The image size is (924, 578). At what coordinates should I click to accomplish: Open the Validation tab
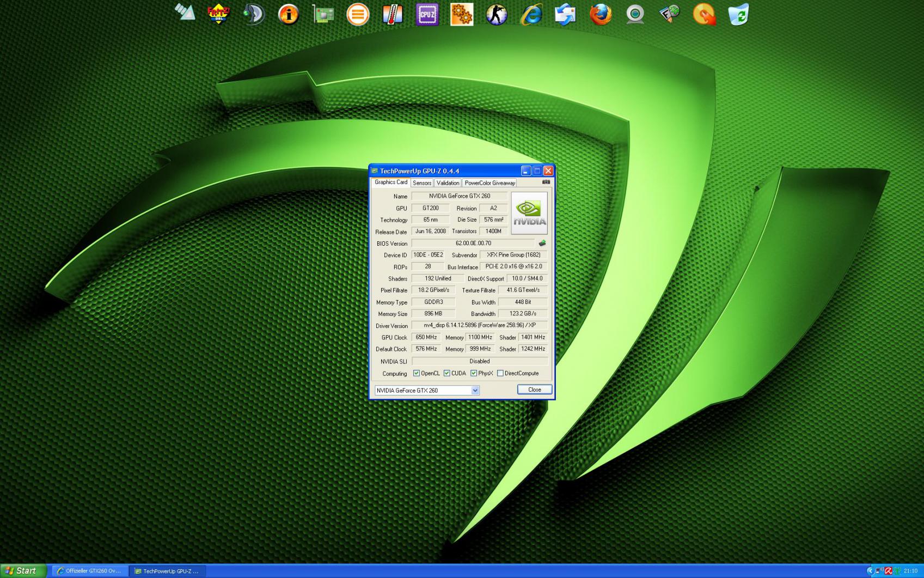point(448,183)
